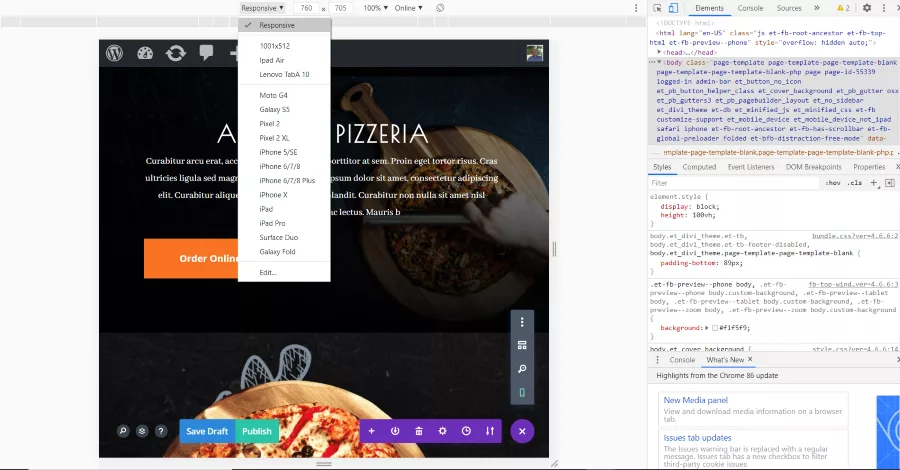Image resolution: width=900 pixels, height=470 pixels.
Task: Open the DOM Breakpoints tab
Action: [813, 167]
